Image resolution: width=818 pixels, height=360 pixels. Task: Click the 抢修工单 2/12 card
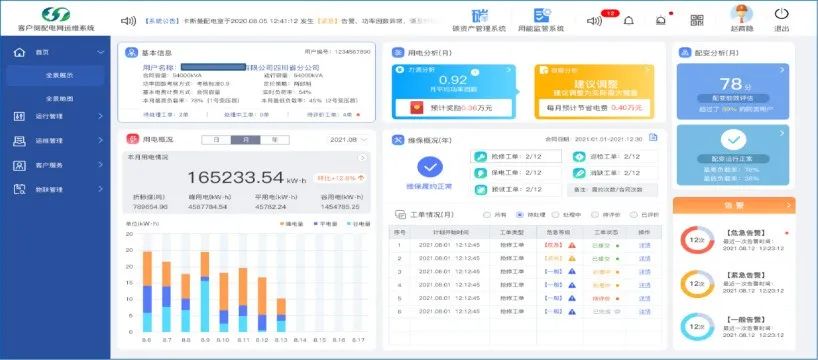coord(516,156)
